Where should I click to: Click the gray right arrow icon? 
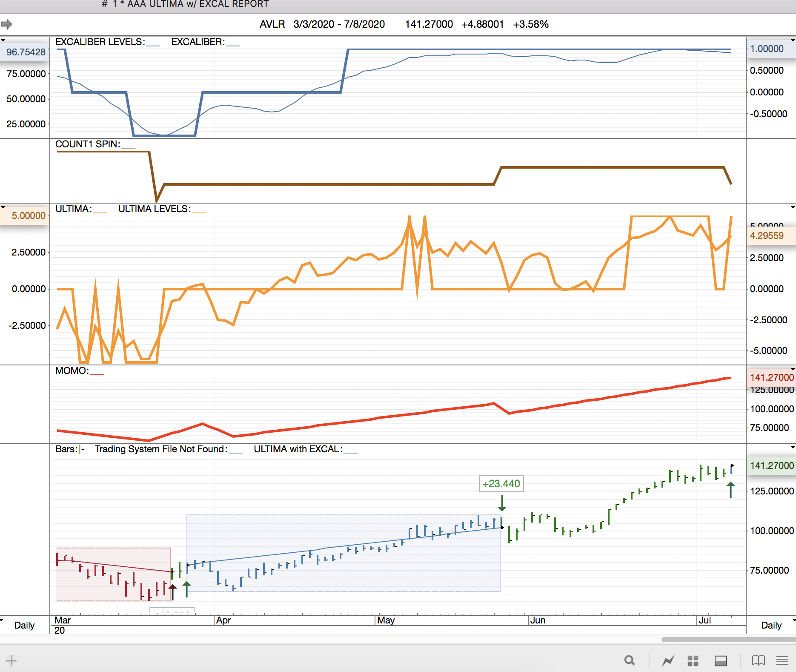6,24
